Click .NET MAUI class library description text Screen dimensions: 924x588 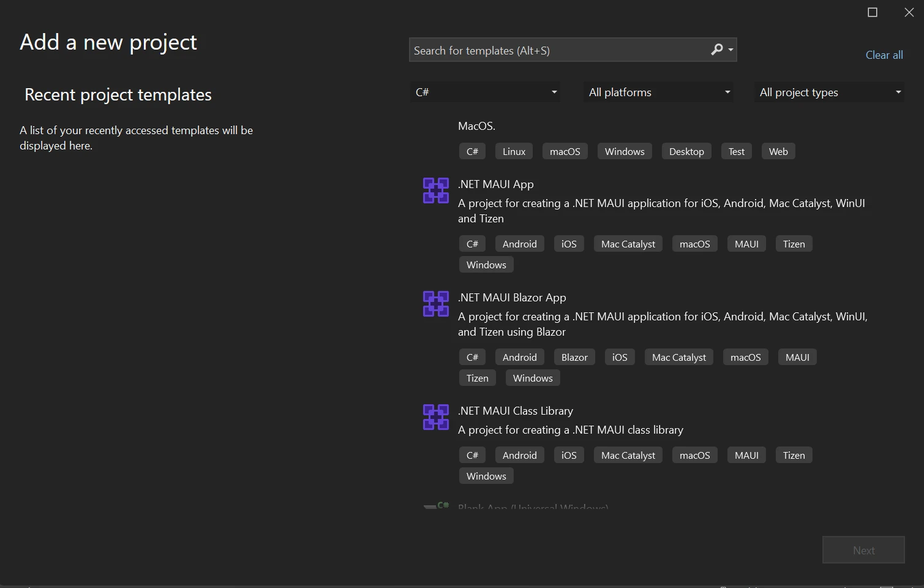tap(571, 429)
